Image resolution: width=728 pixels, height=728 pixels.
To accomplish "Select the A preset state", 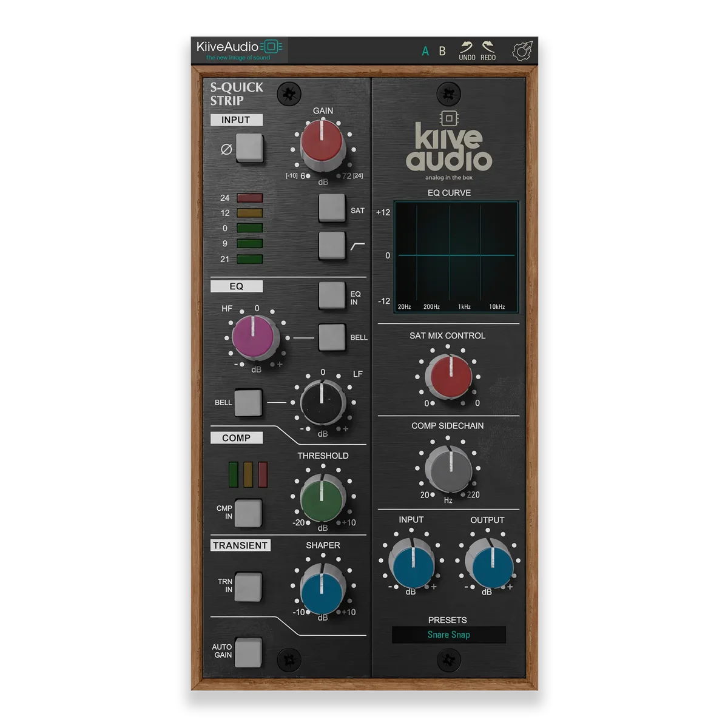I will pyautogui.click(x=425, y=52).
